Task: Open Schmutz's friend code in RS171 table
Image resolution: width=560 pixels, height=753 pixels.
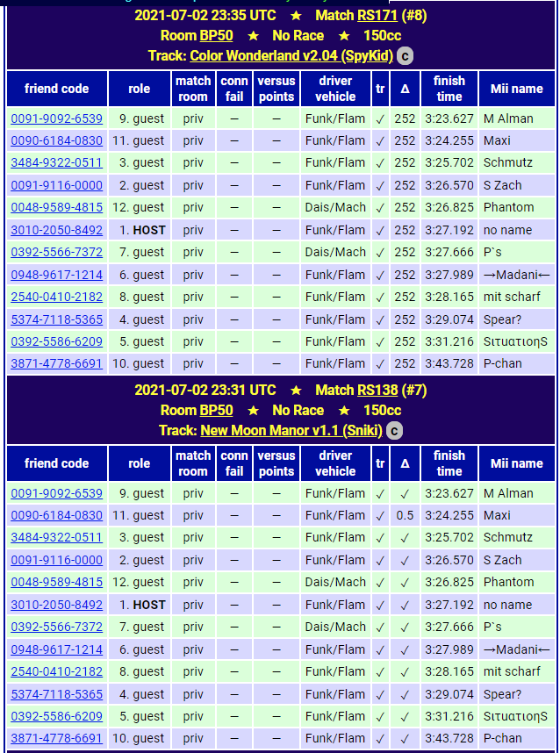Action: coord(57,162)
